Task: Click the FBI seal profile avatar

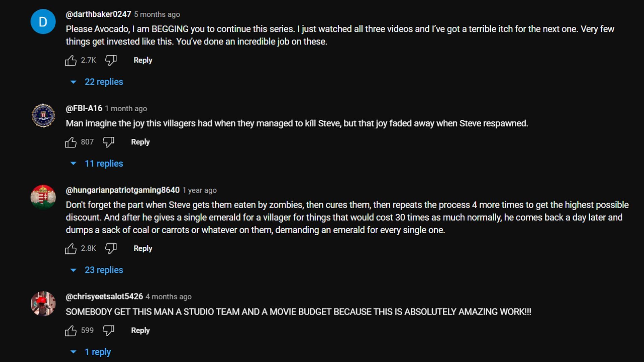Action: [43, 116]
